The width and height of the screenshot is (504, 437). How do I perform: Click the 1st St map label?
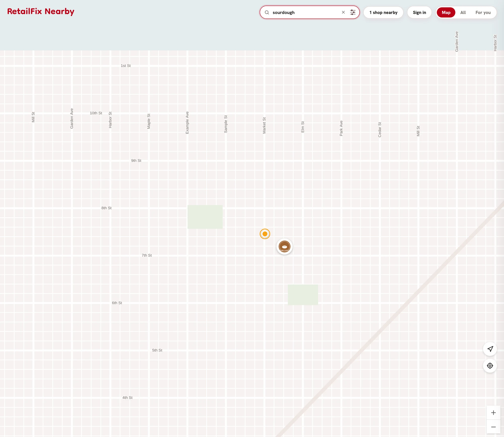coord(125,66)
